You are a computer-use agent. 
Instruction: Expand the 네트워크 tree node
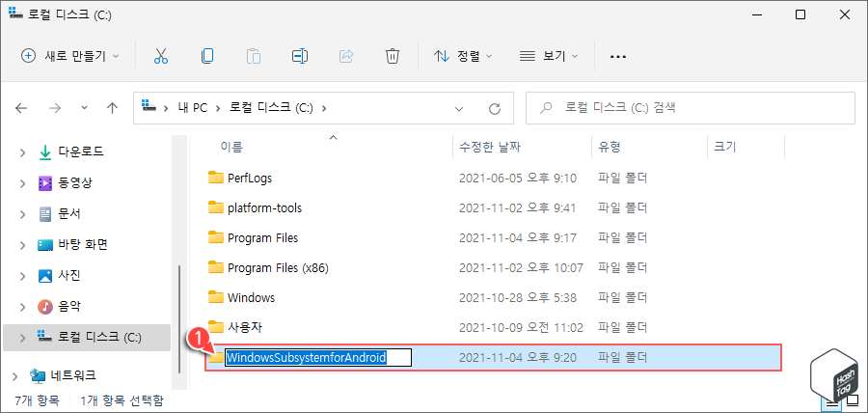14,376
